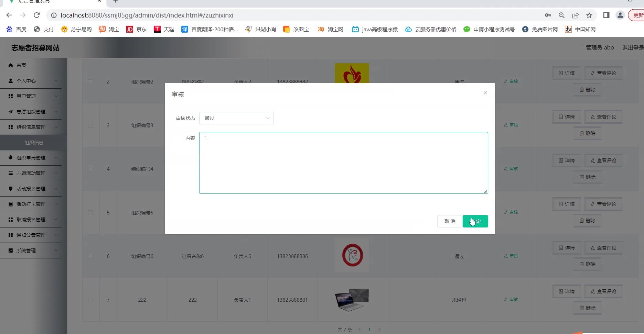Click 详情 for row 3

click(x=567, y=117)
